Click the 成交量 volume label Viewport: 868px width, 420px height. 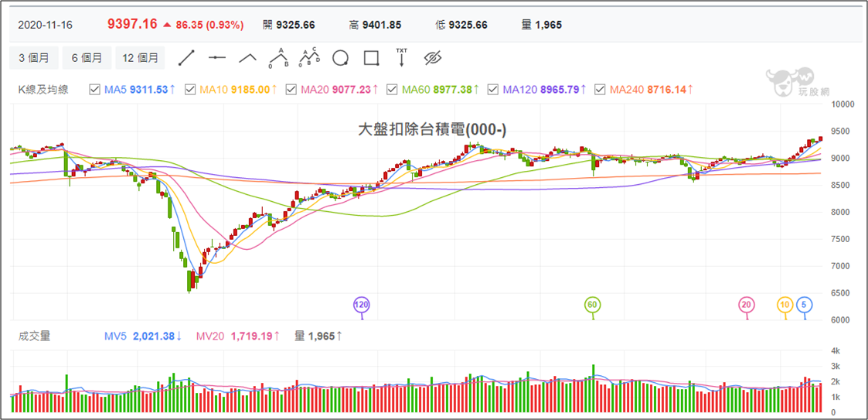[x=34, y=336]
